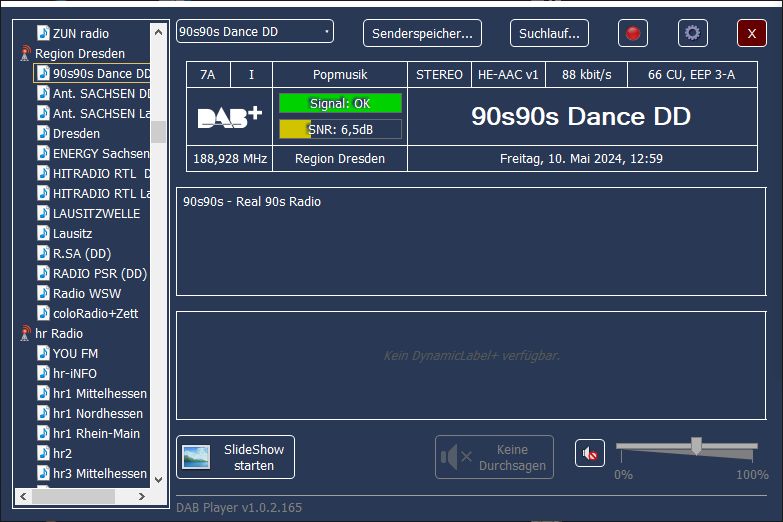This screenshot has width=783, height=522.
Task: Start a scan with Suchlauf... button
Action: click(549, 33)
